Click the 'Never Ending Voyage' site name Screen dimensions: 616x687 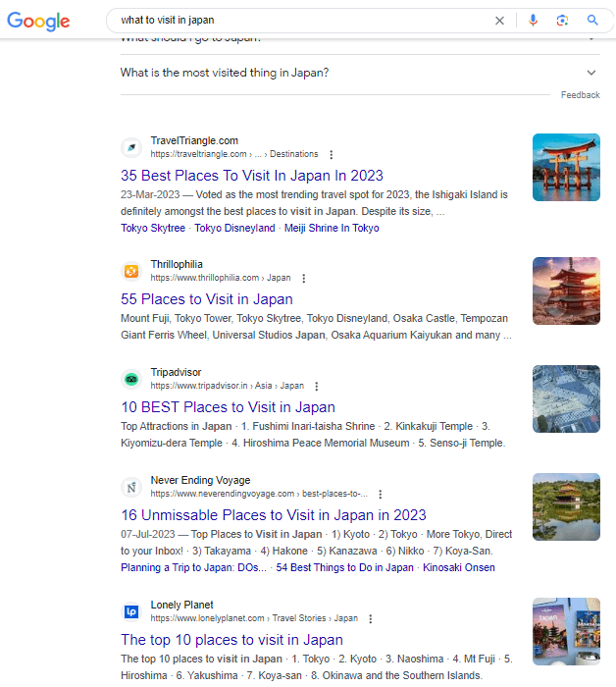point(200,480)
